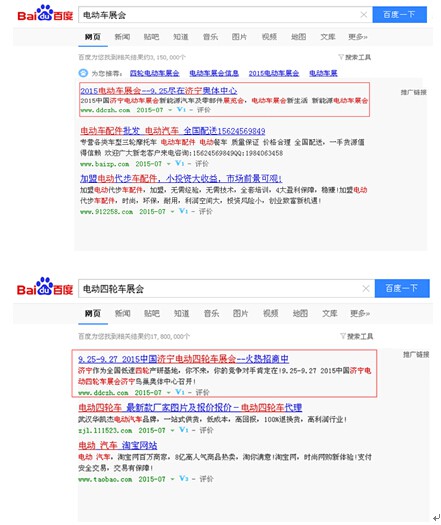The height and width of the screenshot is (525, 441).
Task: Click V1 credit badge on www.baizp.com result
Action: click(180, 163)
